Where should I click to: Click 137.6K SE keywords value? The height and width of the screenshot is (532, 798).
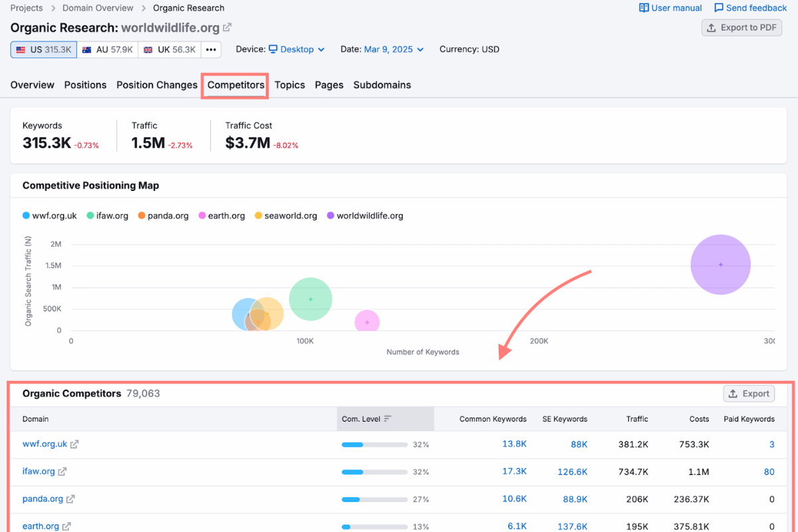click(x=573, y=526)
